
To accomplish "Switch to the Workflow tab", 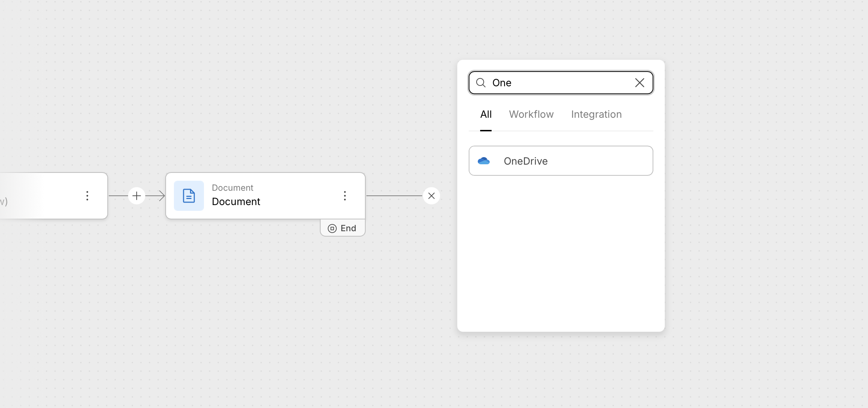I will tap(531, 115).
